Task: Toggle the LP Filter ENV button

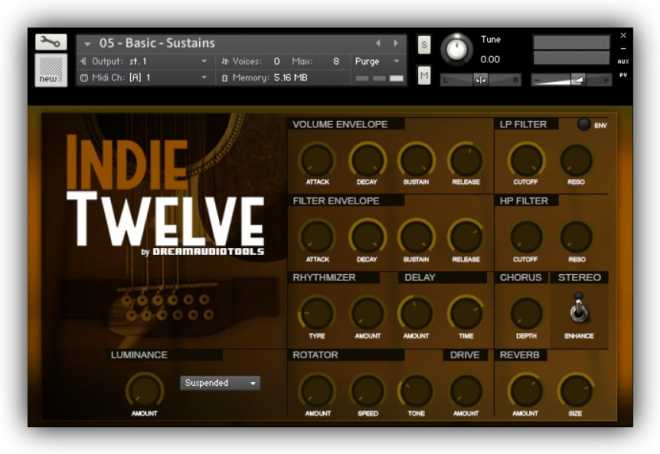Action: coord(584,125)
